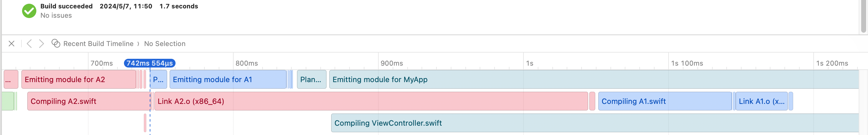Select Emitting module for MyApp block
868x135 pixels.
coord(594,79)
